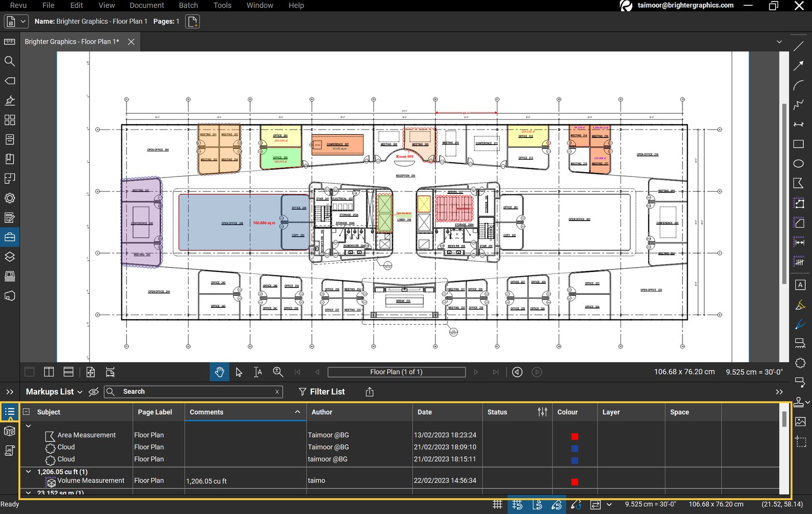Image resolution: width=812 pixels, height=514 pixels.
Task: Toggle markup visibility with the eye icon
Action: 94,392
